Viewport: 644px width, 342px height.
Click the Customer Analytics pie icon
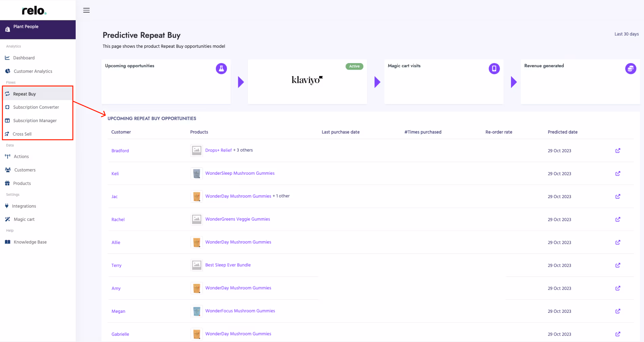(7, 71)
